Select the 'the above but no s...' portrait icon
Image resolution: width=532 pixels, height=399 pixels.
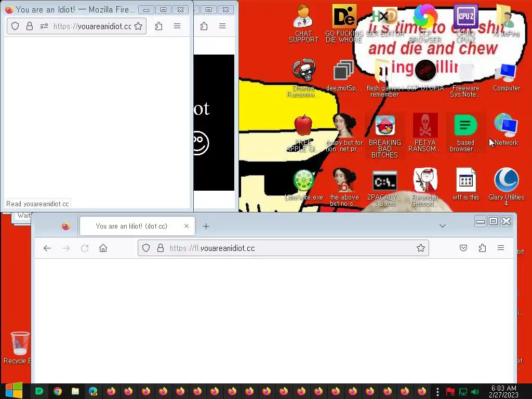(x=344, y=188)
